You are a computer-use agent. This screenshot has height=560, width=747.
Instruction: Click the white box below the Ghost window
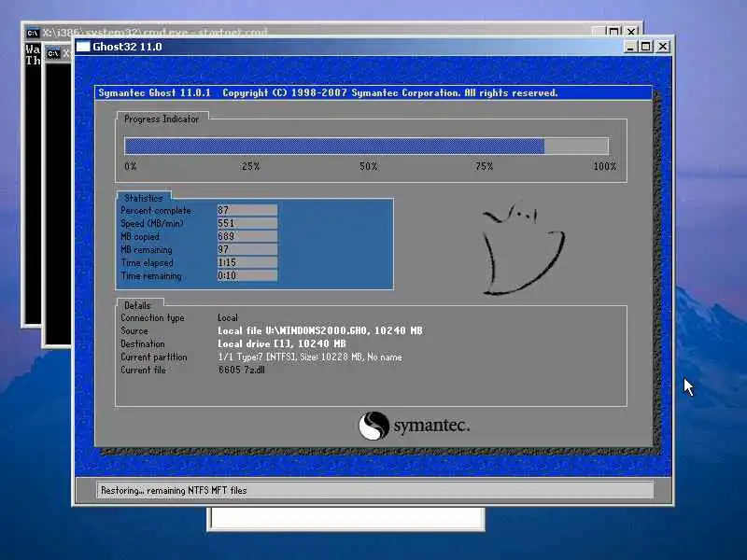coord(346,518)
